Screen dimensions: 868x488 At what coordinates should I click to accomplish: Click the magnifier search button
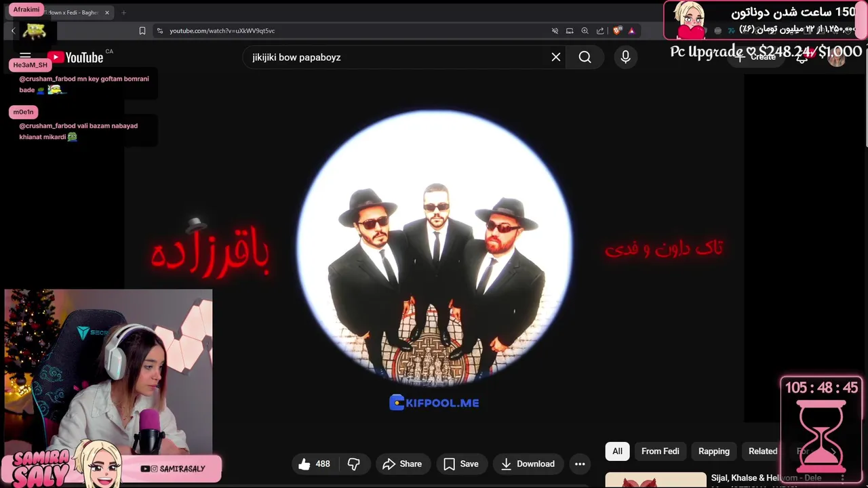(585, 57)
